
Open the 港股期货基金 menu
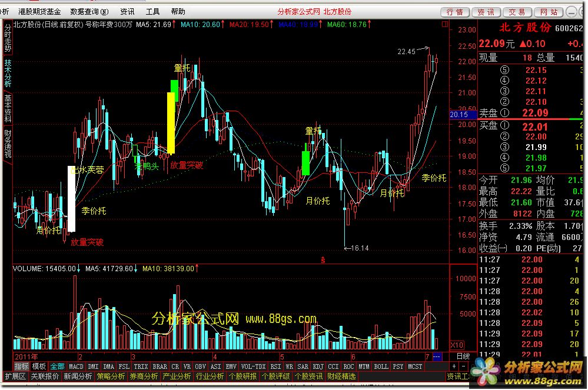coord(39,12)
